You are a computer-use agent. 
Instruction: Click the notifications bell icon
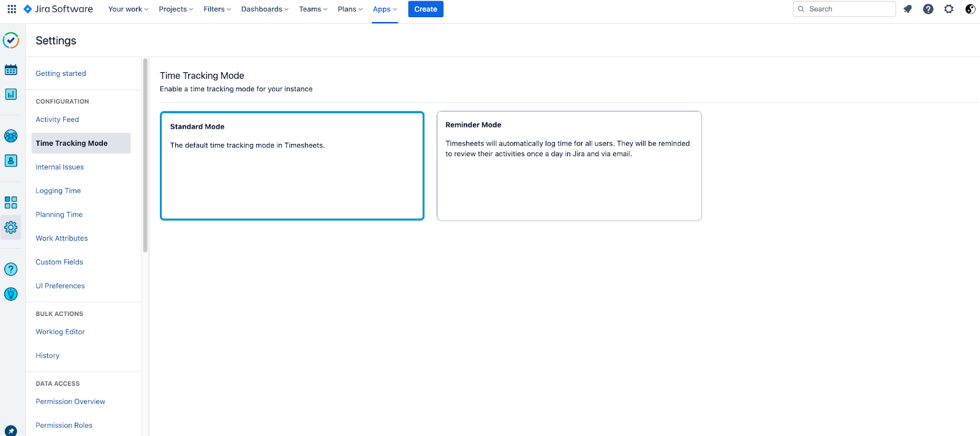point(908,9)
